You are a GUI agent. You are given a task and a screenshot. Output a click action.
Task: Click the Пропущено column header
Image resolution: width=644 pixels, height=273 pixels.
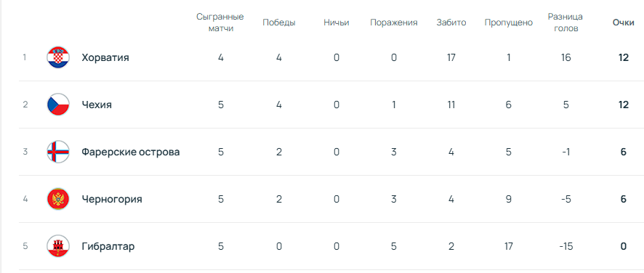pyautogui.click(x=509, y=23)
